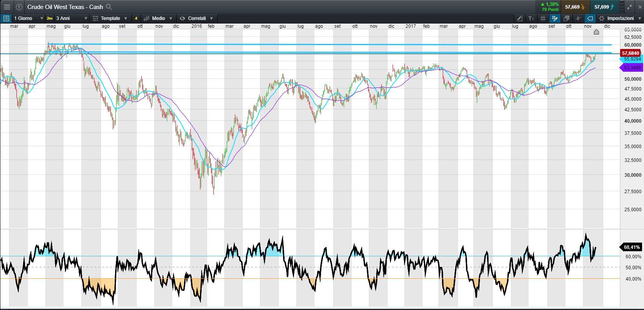Click the 27,5000 price axis label
Screen dimensions: 644x310
tap(633, 191)
